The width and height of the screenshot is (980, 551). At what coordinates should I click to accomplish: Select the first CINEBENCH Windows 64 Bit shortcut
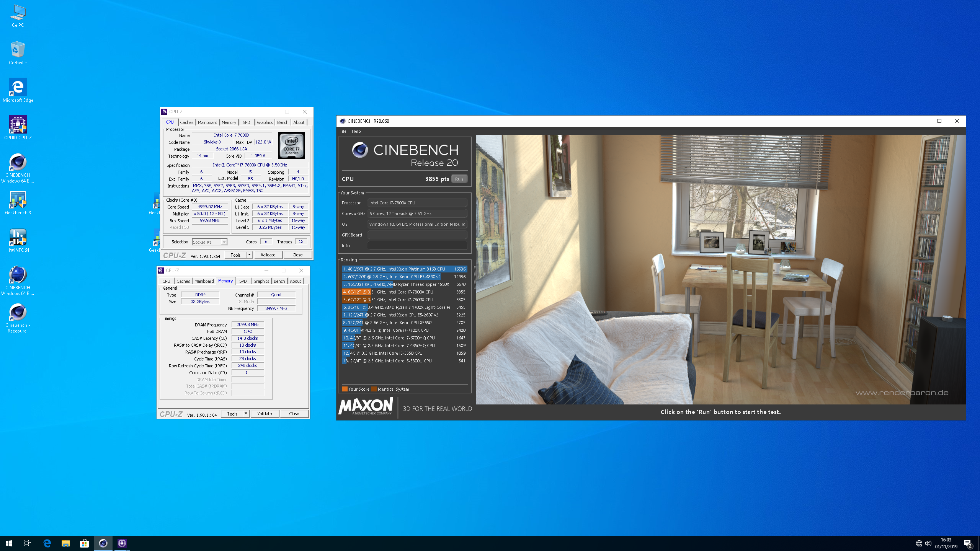(18, 168)
